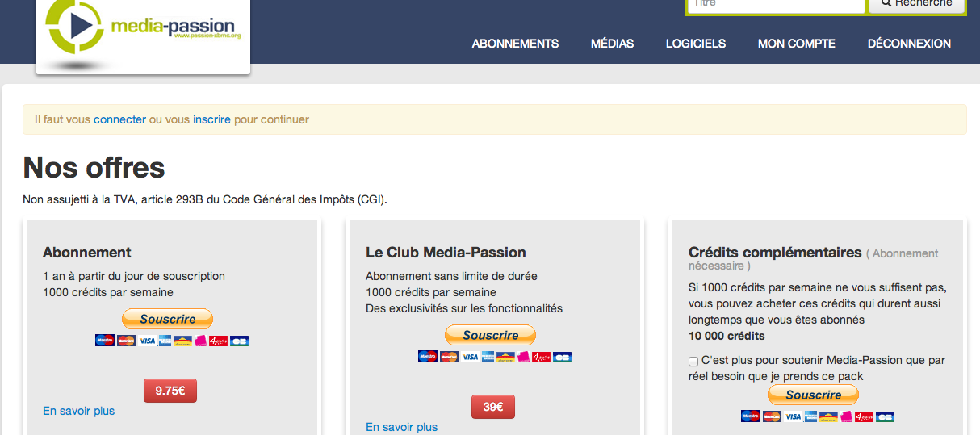
Task: Click the CB card icon under Abonnement
Action: coord(239,341)
